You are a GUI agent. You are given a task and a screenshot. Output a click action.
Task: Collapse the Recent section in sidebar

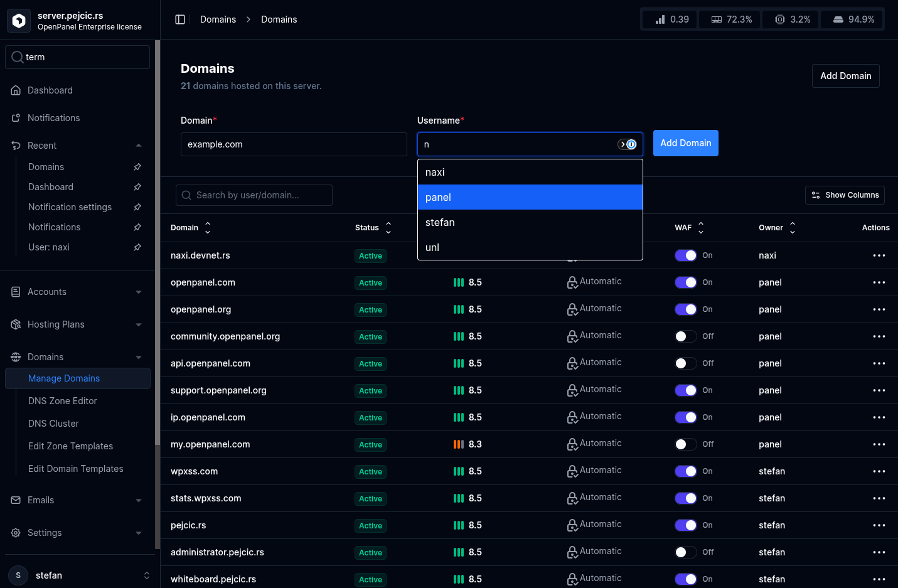click(x=139, y=146)
